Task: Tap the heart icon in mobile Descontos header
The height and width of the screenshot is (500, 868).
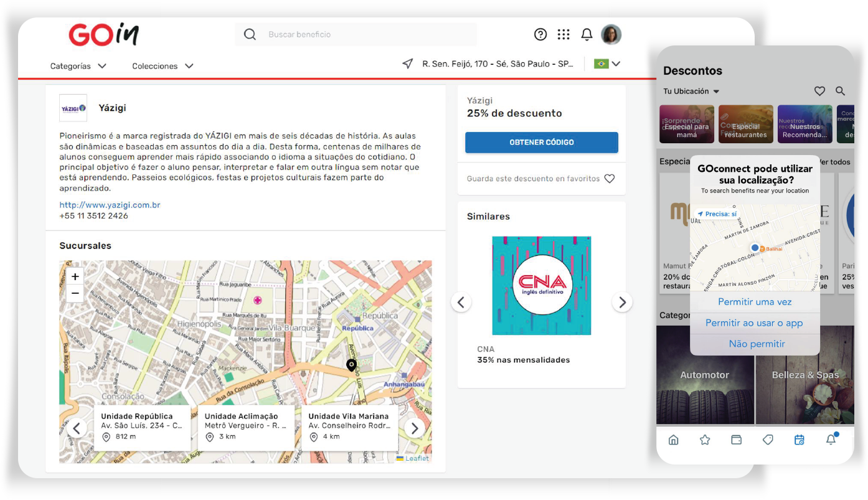Action: 819,92
